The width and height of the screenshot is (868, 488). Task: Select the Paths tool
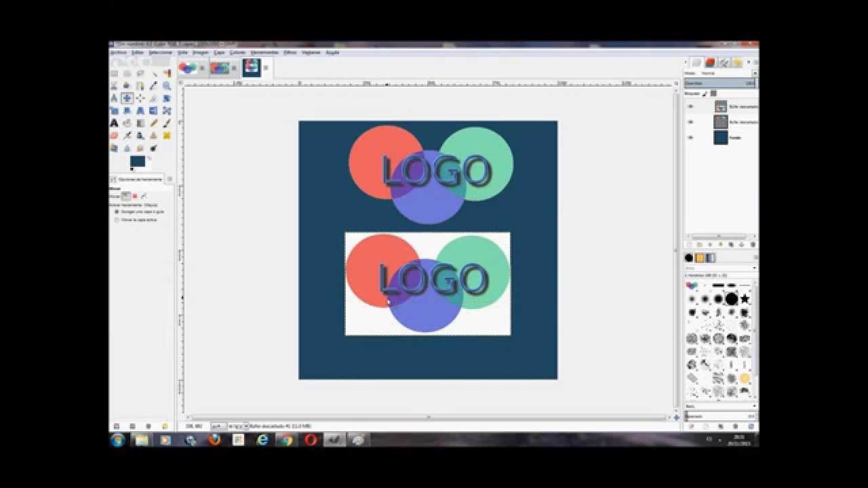pos(140,86)
